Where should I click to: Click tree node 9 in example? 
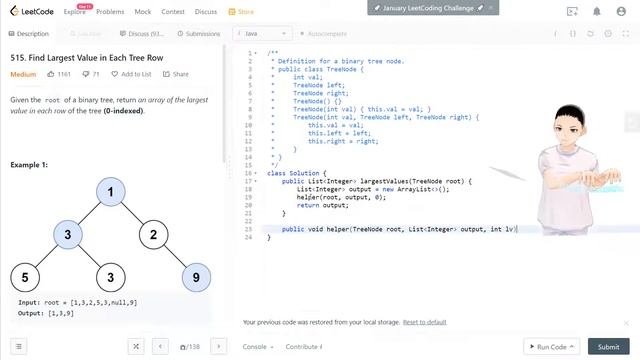196,278
